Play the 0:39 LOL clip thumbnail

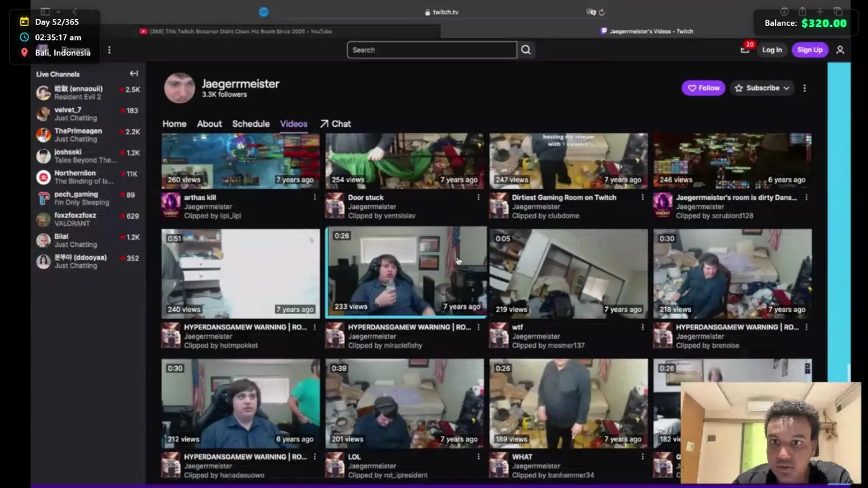click(405, 403)
